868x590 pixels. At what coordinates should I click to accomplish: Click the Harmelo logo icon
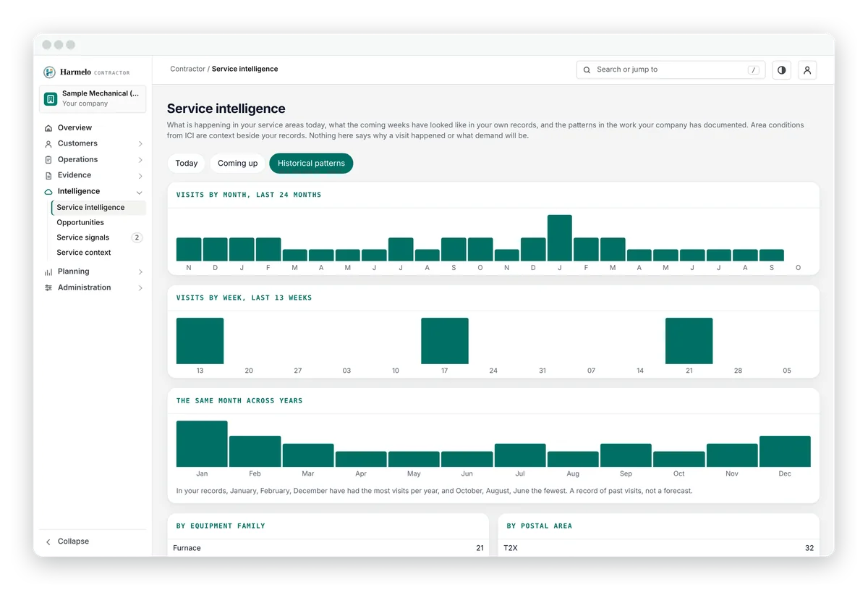[x=49, y=72]
